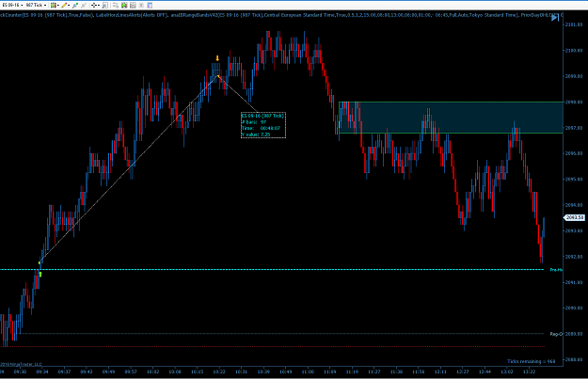Click the Reg-O line label
Image resolution: width=588 pixels, height=379 pixels.
point(556,334)
